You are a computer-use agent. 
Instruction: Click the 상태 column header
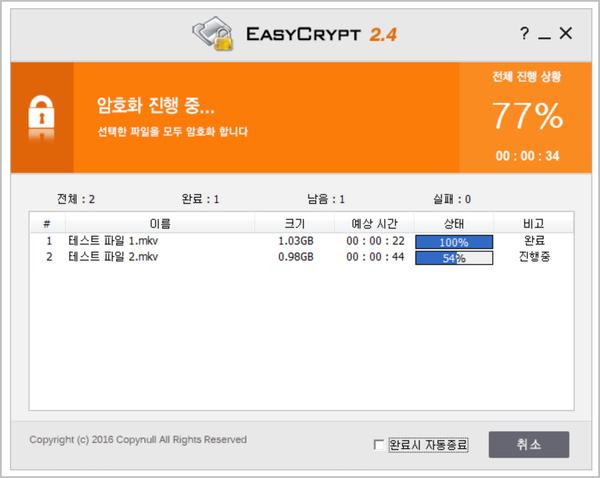(x=454, y=224)
